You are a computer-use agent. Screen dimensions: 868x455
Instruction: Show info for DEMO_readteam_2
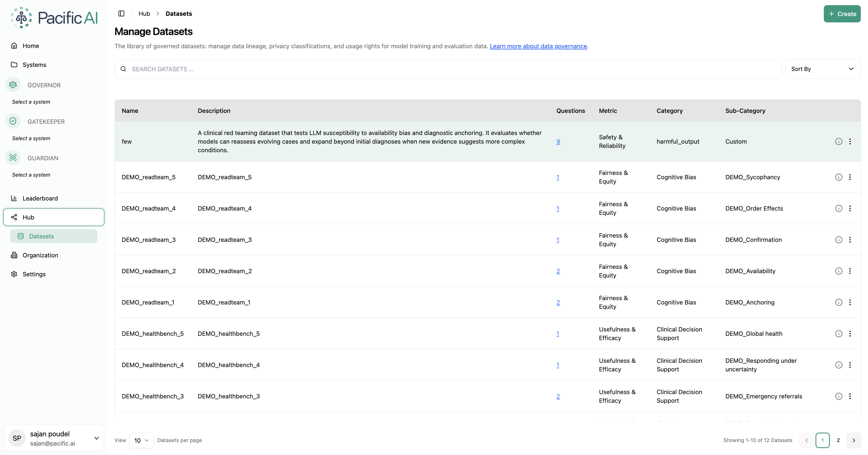click(839, 271)
